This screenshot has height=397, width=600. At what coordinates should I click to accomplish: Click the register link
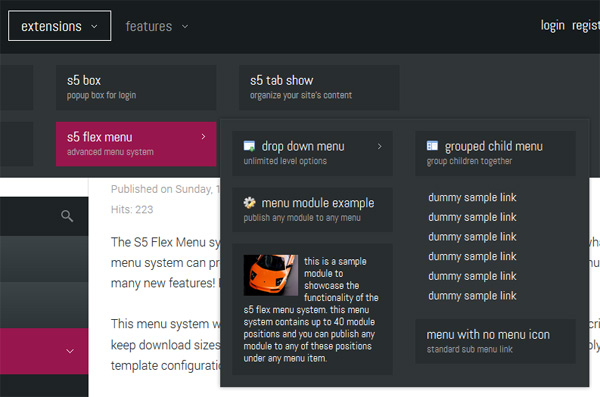586,26
